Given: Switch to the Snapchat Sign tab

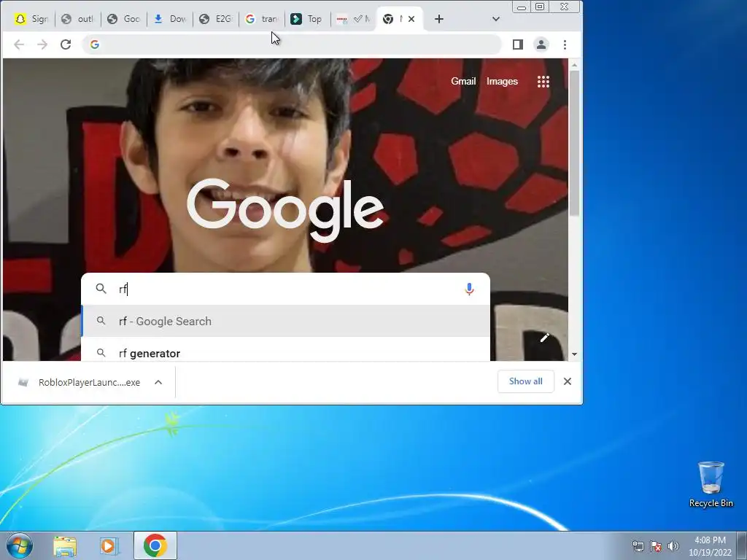Looking at the screenshot, I should coord(31,19).
